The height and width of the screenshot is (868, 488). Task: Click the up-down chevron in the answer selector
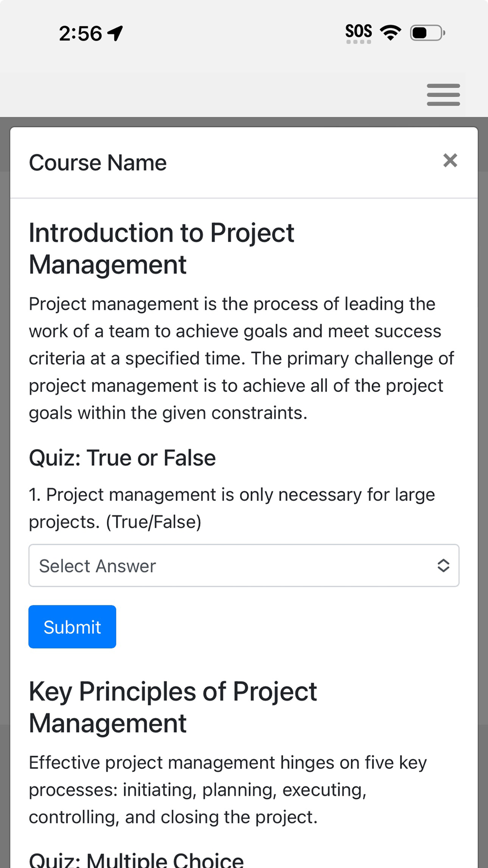[x=443, y=565]
